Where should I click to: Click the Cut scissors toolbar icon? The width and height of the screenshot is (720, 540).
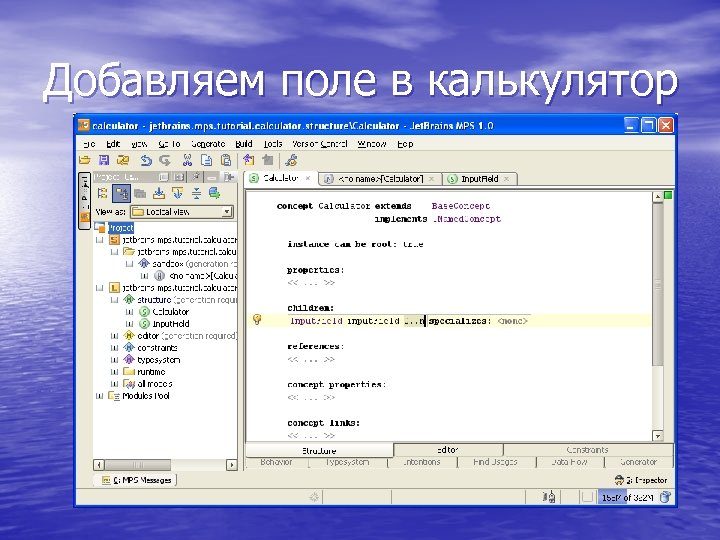187,160
